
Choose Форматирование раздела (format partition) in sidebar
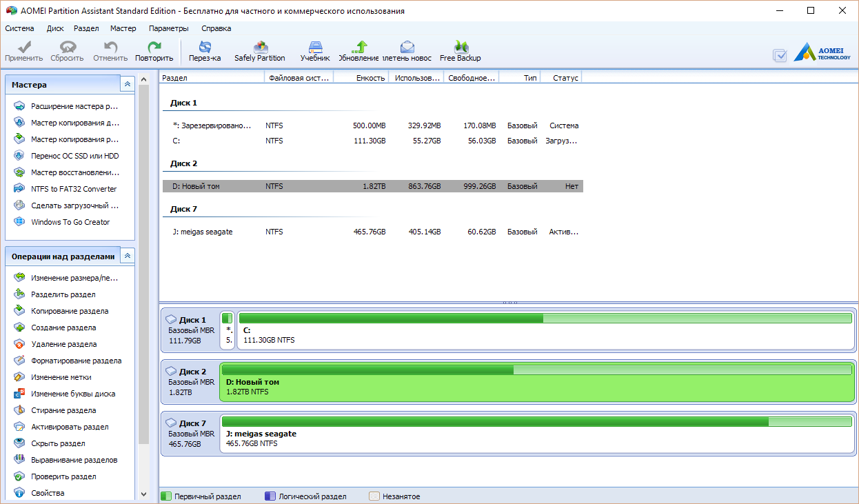76,361
